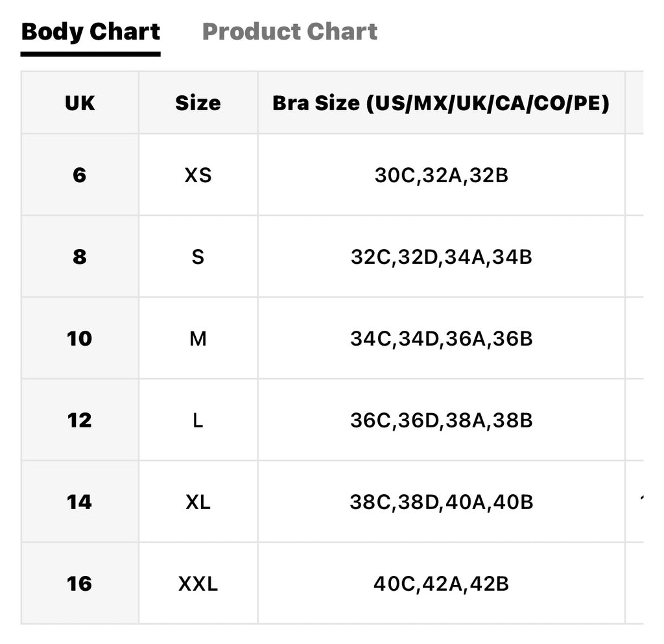This screenshot has height=644, width=664.
Task: Select the XS size cell
Action: pos(198,175)
